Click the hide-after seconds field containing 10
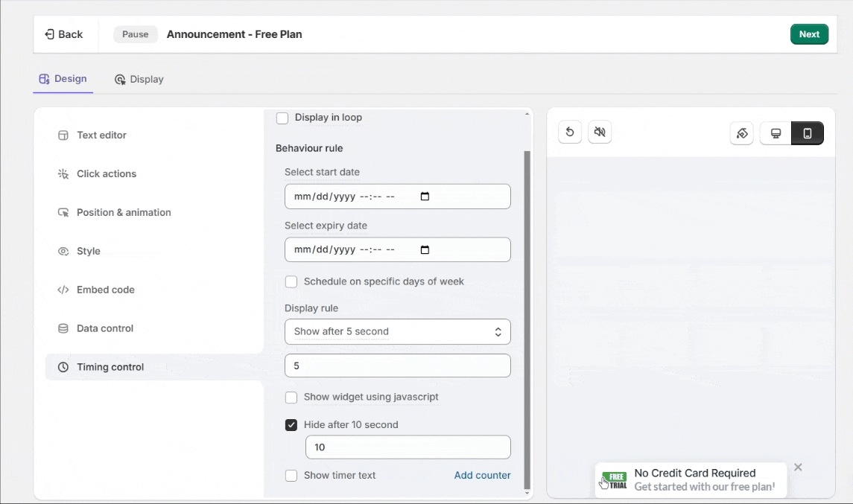Image resolution: width=853 pixels, height=504 pixels. 408,447
